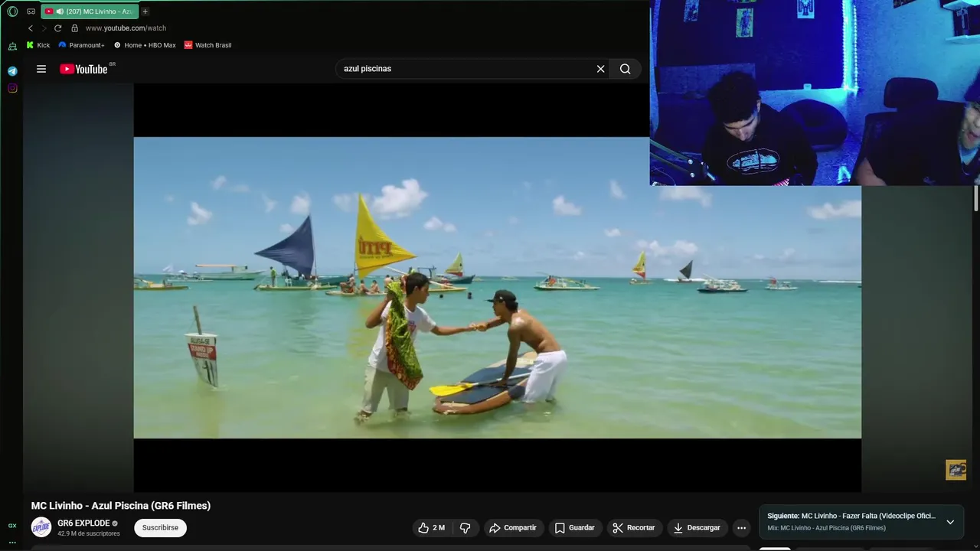Go back to the previous page
This screenshot has width=980, height=551.
[31, 28]
